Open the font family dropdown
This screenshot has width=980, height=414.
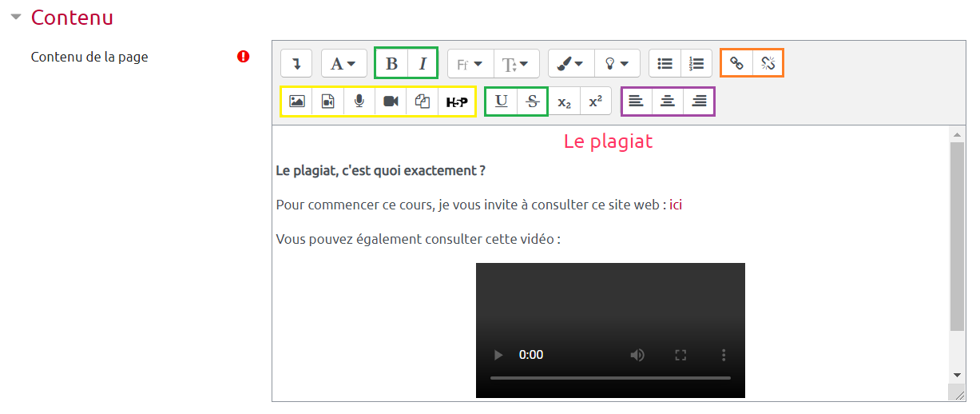(470, 64)
